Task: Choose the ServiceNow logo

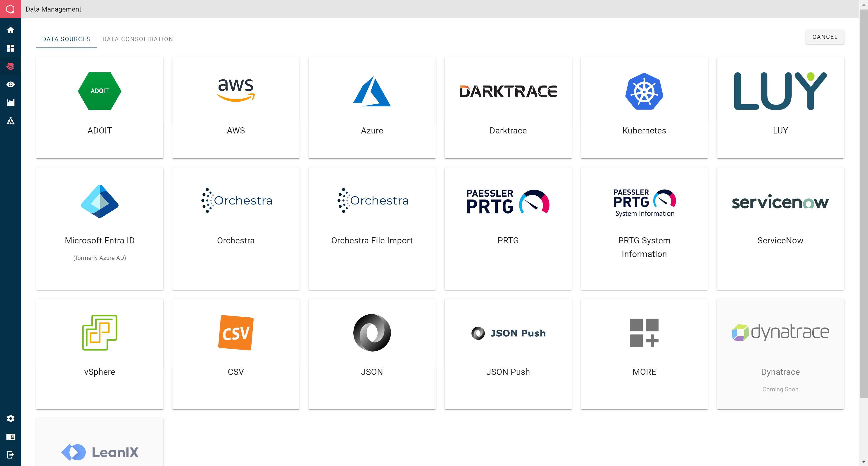Action: pos(780,202)
